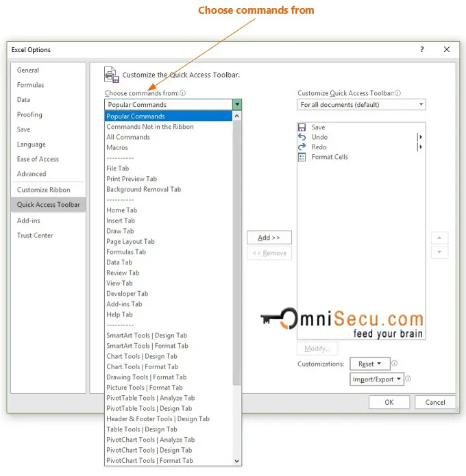Image resolution: width=466 pixels, height=476 pixels.
Task: Choose File Tab from the list
Action: click(x=169, y=168)
